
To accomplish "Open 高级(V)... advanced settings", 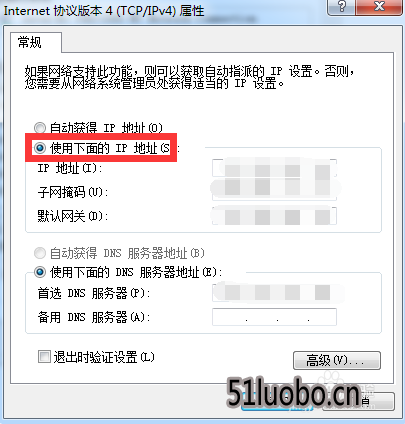I will 337,360.
